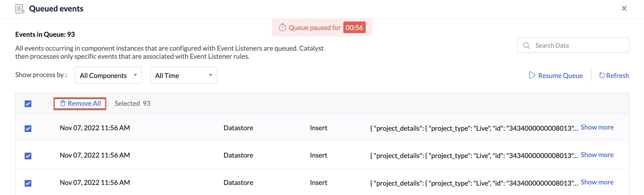The width and height of the screenshot is (644, 195).
Task: Uncheck the select-all checkbox in the header
Action: pyautogui.click(x=28, y=104)
